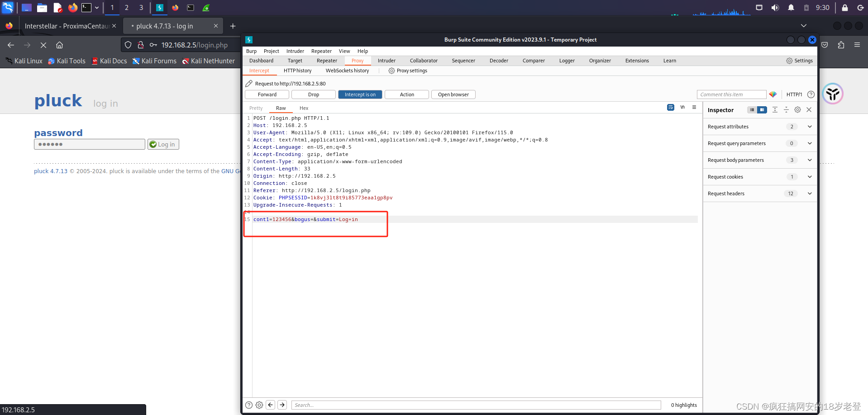Screen dimensions: 868x415
Task: Toggle show non-printable characters (\n) icon
Action: (x=682, y=107)
